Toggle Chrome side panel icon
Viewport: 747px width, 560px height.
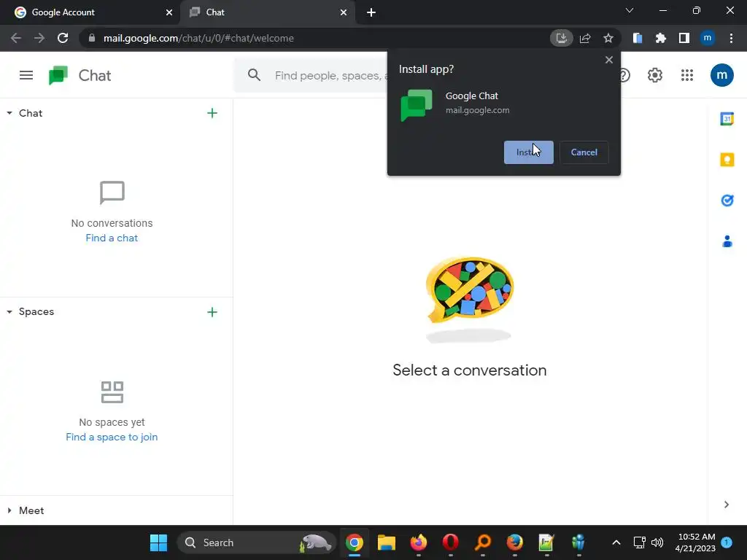[684, 38]
